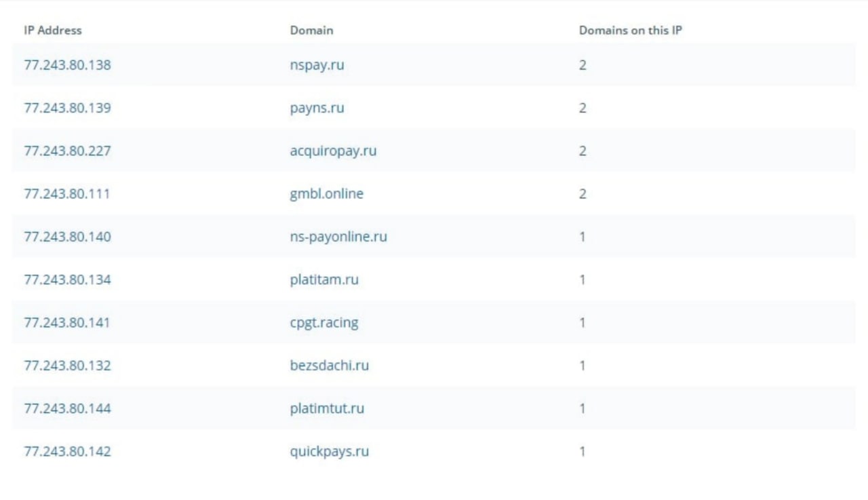This screenshot has width=868, height=500.
Task: Open IP address 77.243.80.144
Action: [67, 408]
